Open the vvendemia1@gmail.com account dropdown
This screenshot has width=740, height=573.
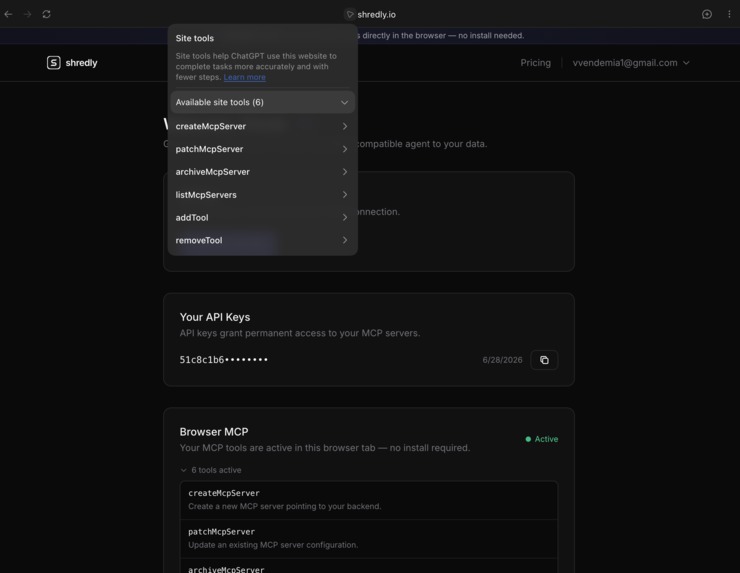631,63
